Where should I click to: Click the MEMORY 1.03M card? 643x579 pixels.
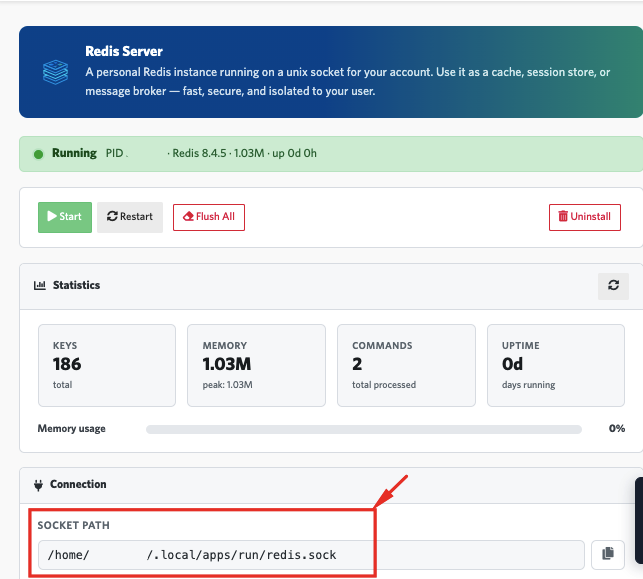pyautogui.click(x=256, y=365)
